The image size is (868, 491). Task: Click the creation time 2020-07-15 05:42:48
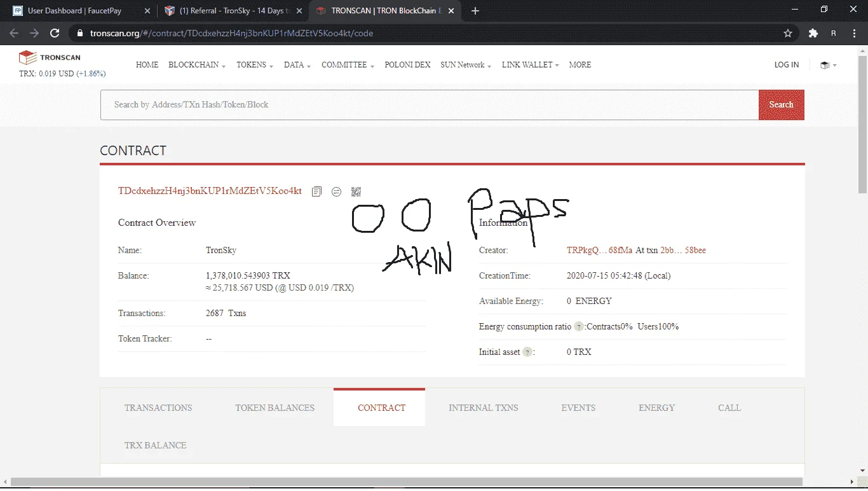[x=618, y=276]
